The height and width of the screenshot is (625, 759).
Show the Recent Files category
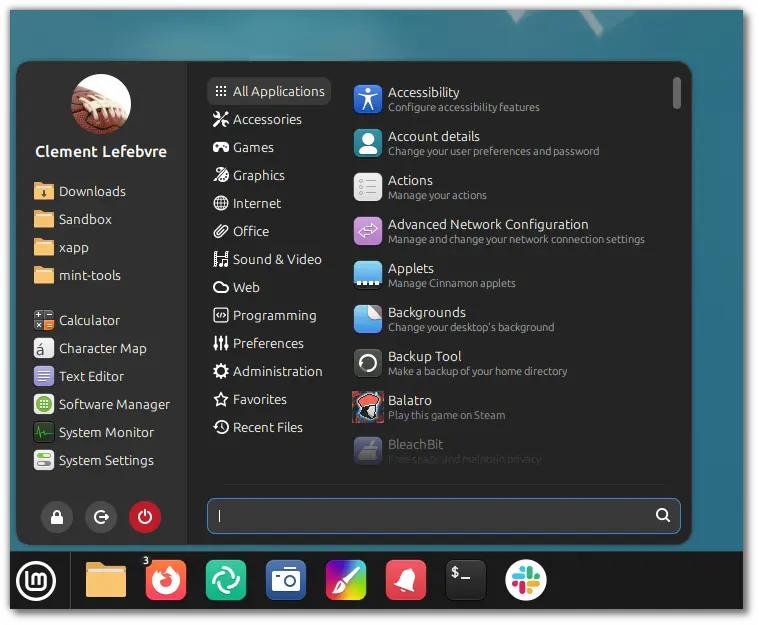(x=267, y=427)
